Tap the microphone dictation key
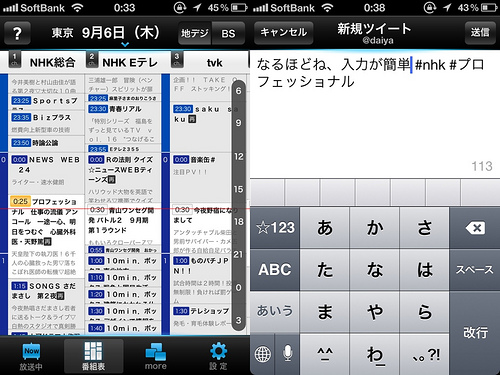The image size is (500, 375). (x=287, y=354)
